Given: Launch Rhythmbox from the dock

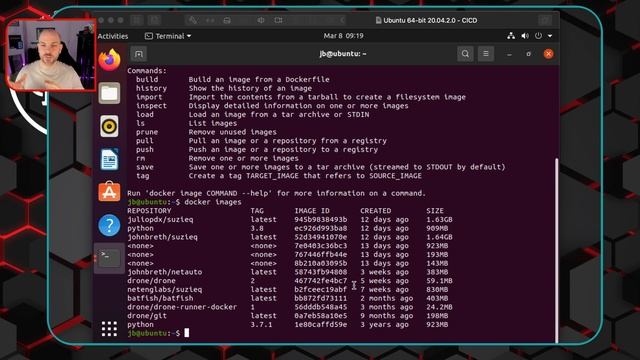Looking at the screenshot, I should (109, 126).
